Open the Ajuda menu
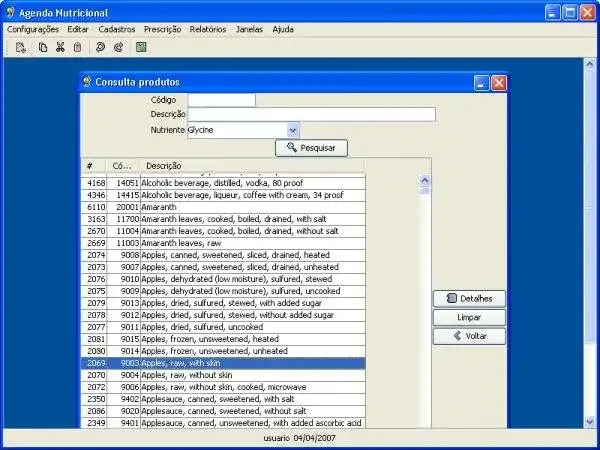The width and height of the screenshot is (600, 450). 283,29
